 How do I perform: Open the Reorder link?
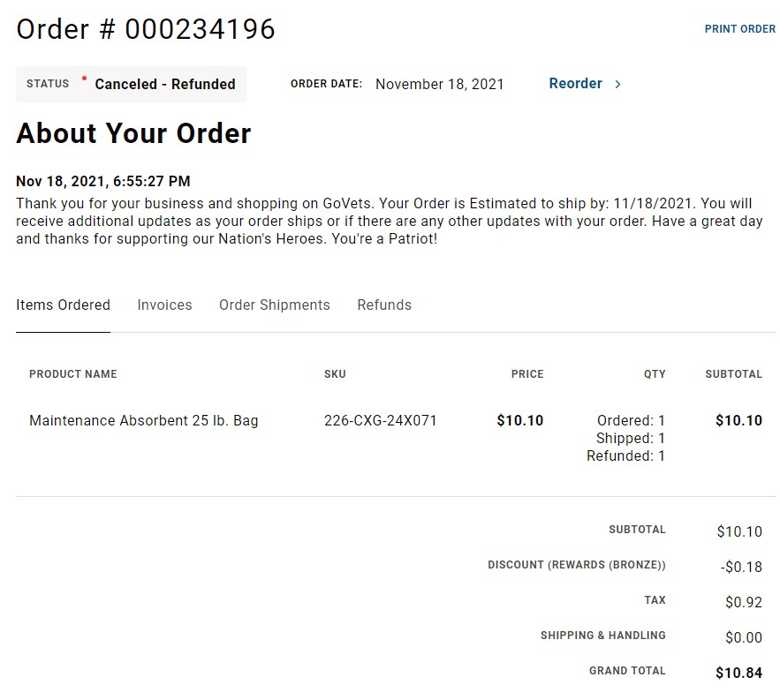tap(576, 84)
